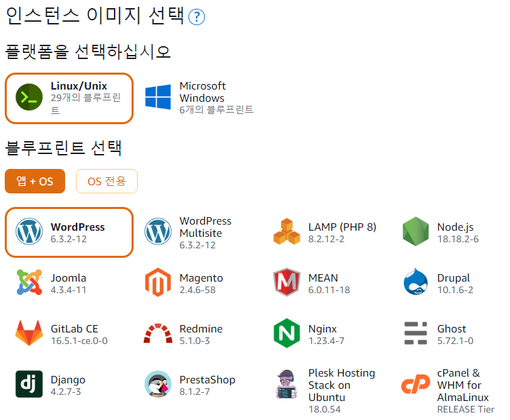The width and height of the screenshot is (510, 420).
Task: Choose the WordPress 6.3.2-12 blueprint icon
Action: point(29,231)
